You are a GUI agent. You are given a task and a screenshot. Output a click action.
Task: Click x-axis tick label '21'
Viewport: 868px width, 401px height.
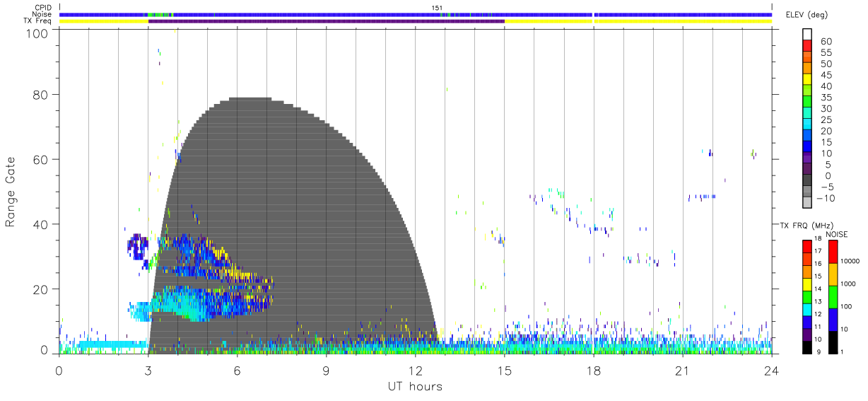[682, 371]
